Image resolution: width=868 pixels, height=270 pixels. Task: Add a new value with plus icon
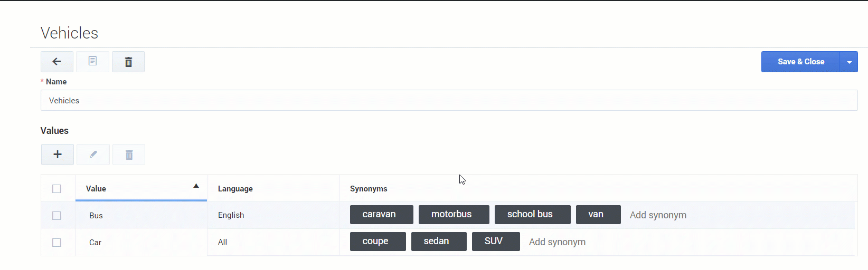pos(58,155)
